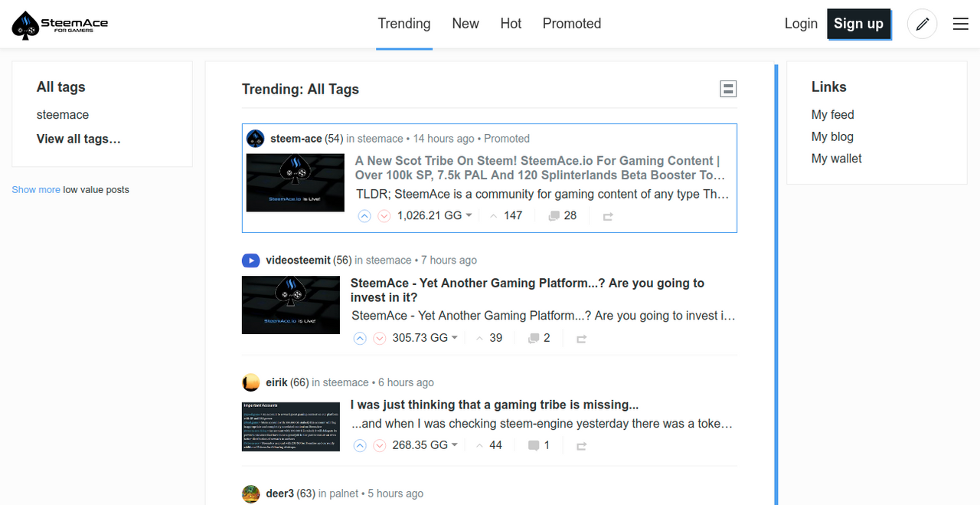The width and height of the screenshot is (980, 505).
Task: Open the 7 hours ago timestamp link
Action: pyautogui.click(x=449, y=261)
